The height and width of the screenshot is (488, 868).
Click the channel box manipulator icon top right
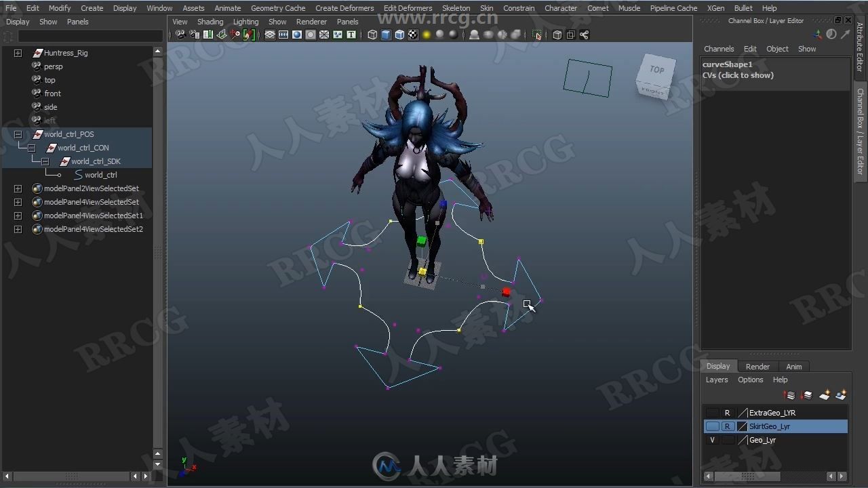818,35
